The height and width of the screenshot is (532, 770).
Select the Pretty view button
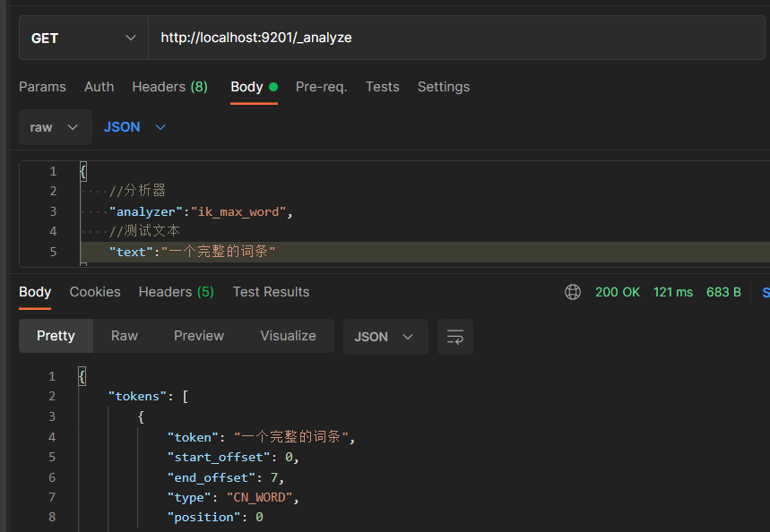(56, 336)
